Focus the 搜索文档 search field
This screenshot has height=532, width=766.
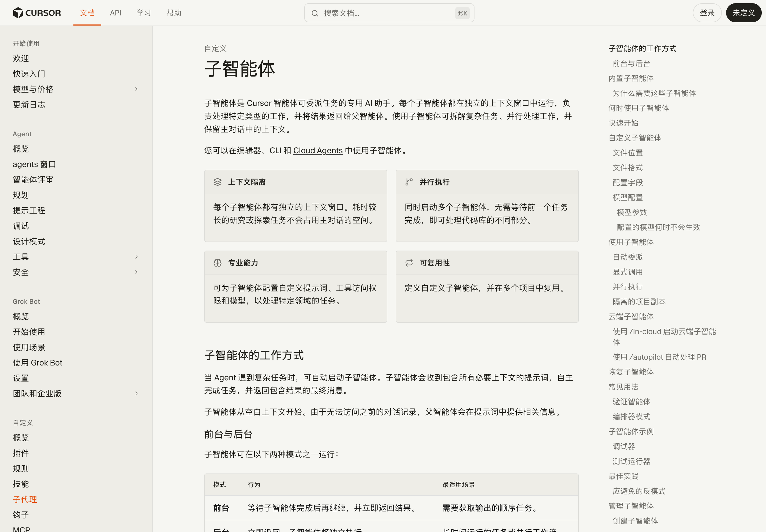(x=389, y=13)
